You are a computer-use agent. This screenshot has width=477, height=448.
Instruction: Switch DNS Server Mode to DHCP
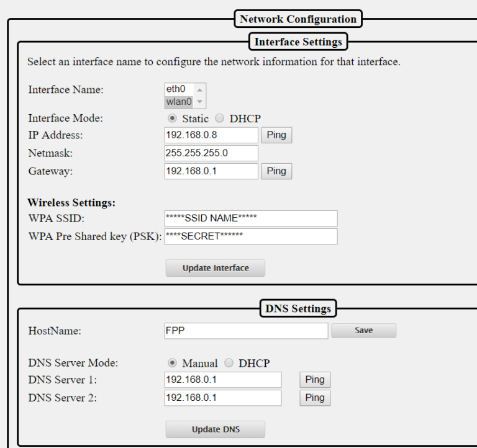coord(228,363)
